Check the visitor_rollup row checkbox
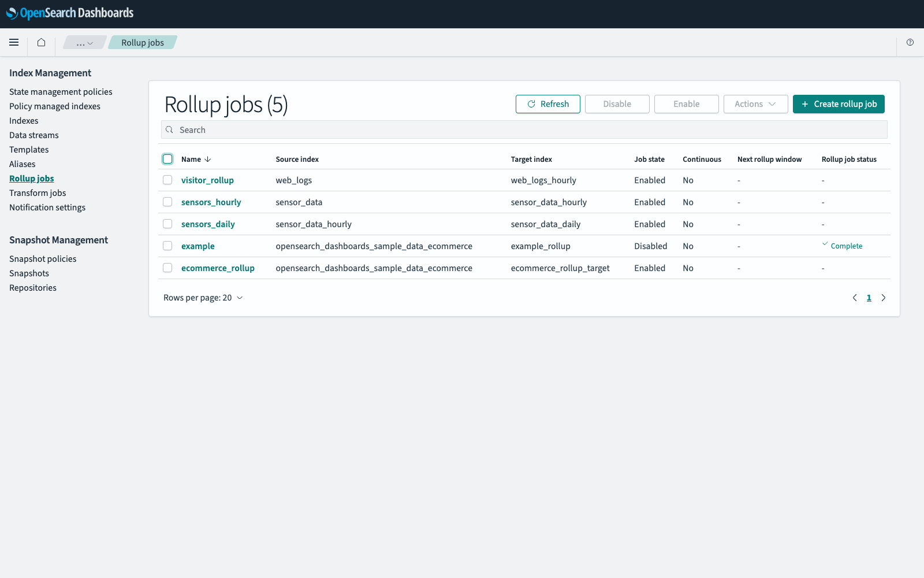This screenshot has height=578, width=924. pos(167,180)
